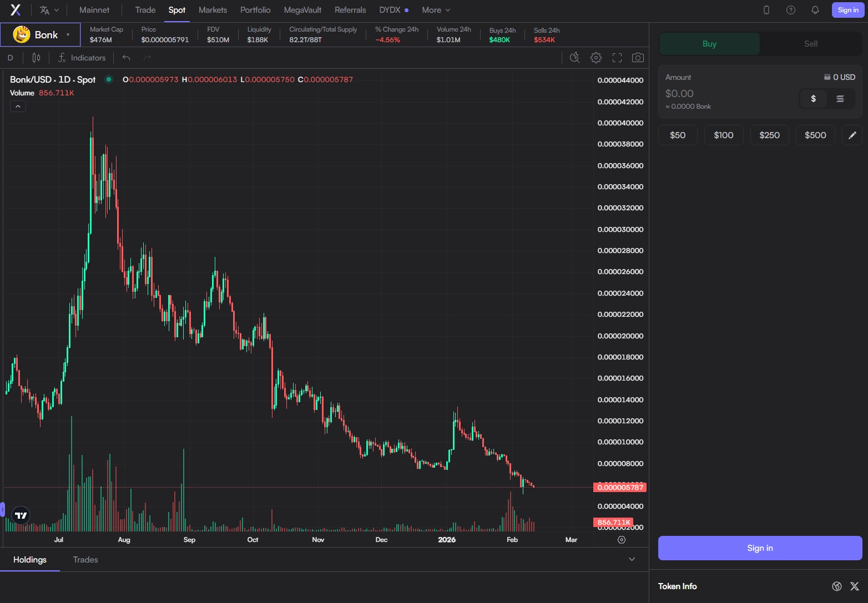Click the wallet balance 0 USD
The image size is (868, 603).
click(x=840, y=77)
